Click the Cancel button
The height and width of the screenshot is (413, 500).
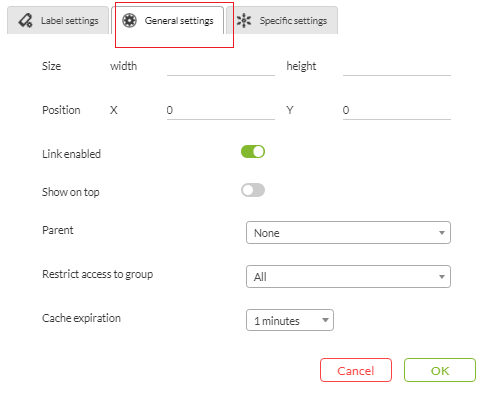click(356, 370)
